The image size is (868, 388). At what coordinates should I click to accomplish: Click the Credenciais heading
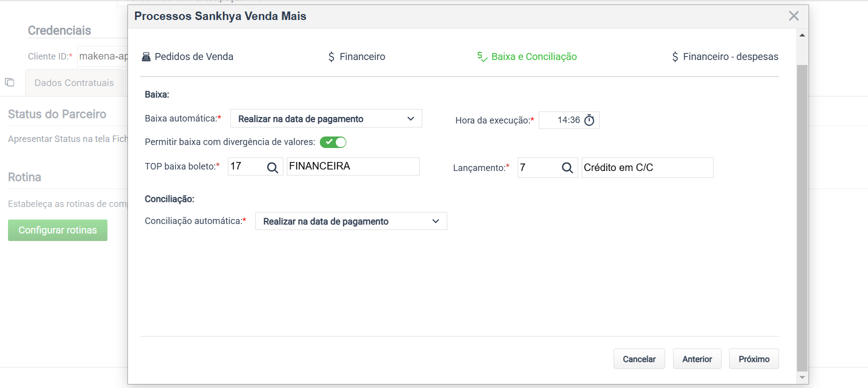(x=59, y=30)
